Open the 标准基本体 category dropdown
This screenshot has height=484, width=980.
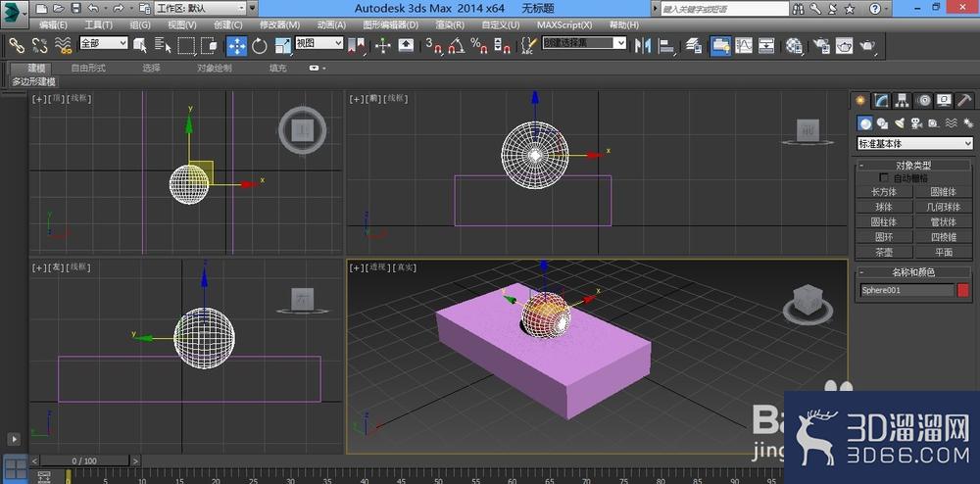point(915,144)
